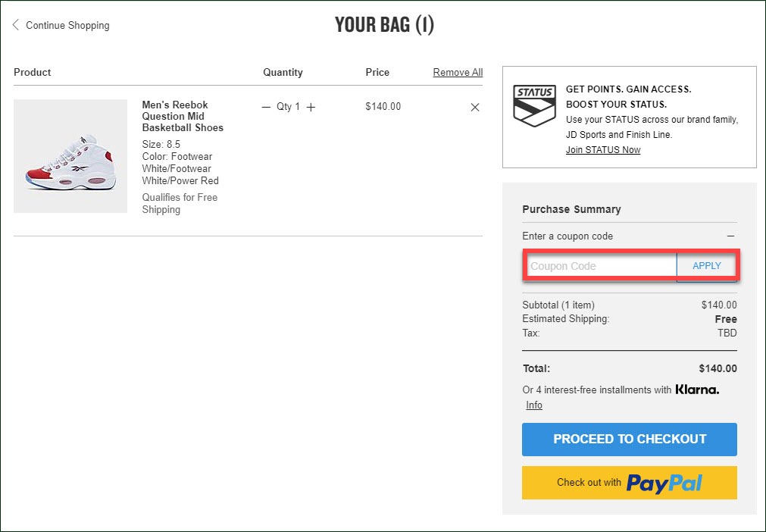Click the STATUS shield logo

(x=534, y=105)
